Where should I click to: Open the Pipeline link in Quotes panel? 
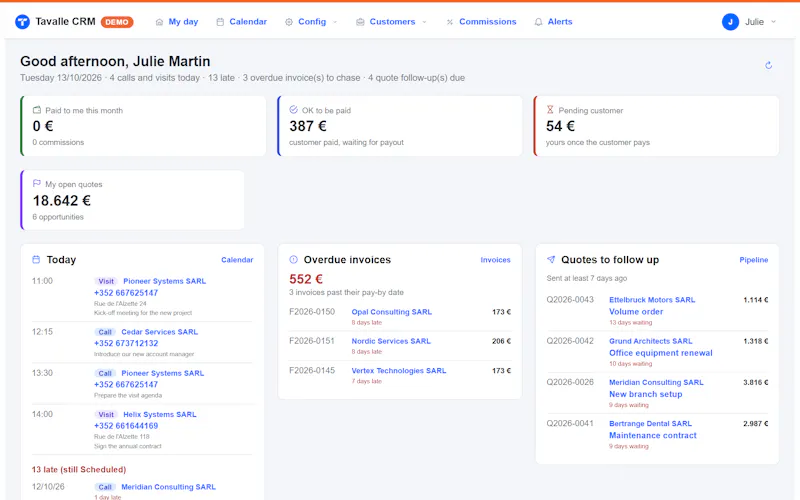coord(754,260)
